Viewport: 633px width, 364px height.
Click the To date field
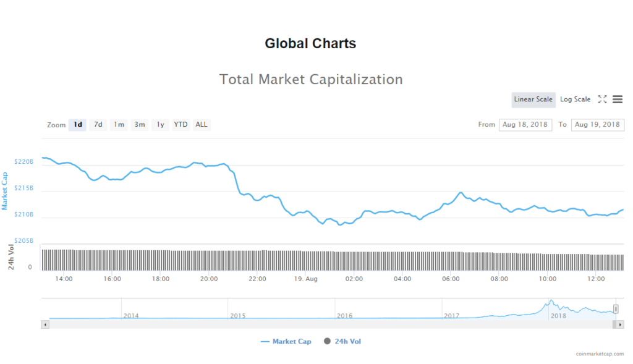click(x=597, y=125)
